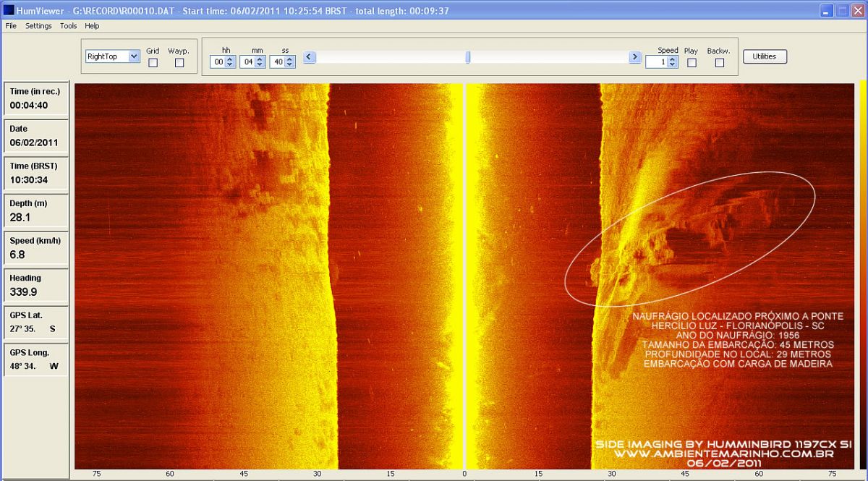868x481 pixels.
Task: Open the RightTop view dropdown
Action: pyautogui.click(x=133, y=56)
